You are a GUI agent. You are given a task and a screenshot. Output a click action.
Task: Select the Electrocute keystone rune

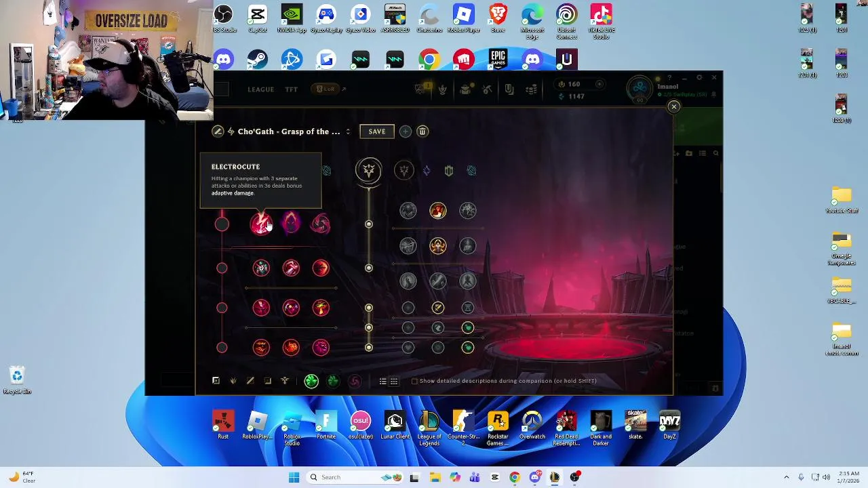pos(261,224)
